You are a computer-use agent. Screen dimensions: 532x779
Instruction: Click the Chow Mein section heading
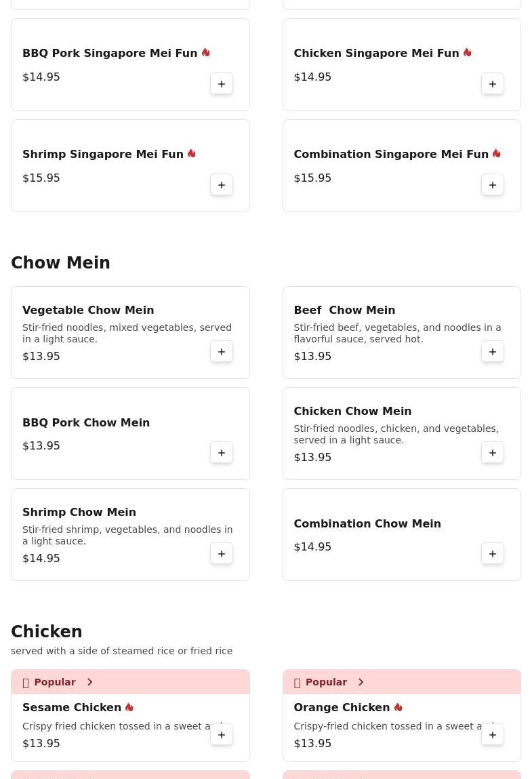click(x=60, y=262)
